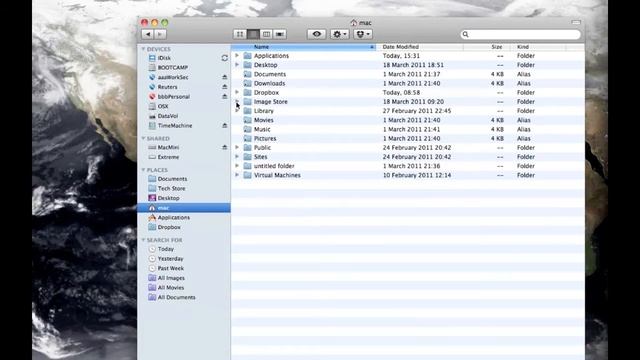Expand the Virtual Machines folder row

click(237, 175)
